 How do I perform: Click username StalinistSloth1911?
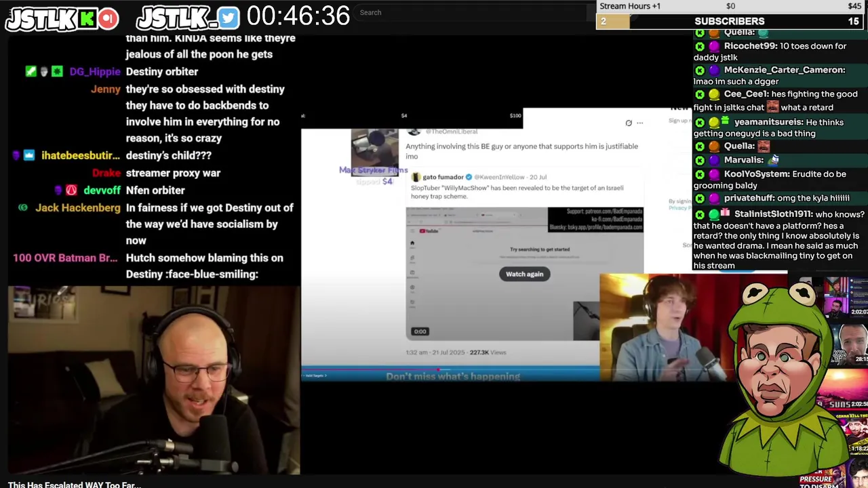(774, 213)
